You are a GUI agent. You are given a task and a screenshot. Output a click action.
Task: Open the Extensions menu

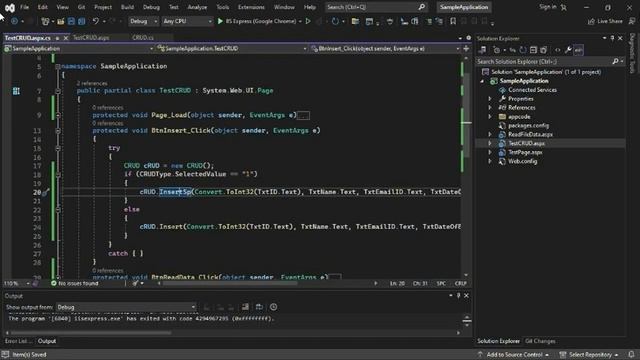click(x=251, y=7)
